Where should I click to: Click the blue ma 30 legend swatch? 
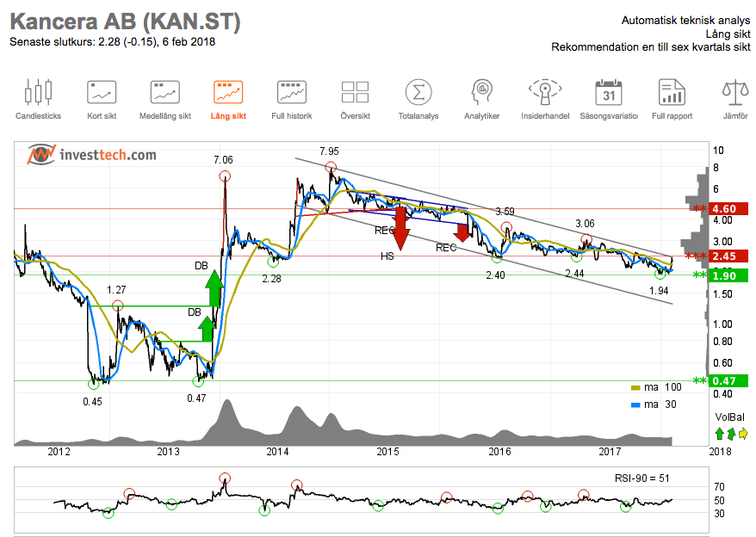[x=635, y=405]
